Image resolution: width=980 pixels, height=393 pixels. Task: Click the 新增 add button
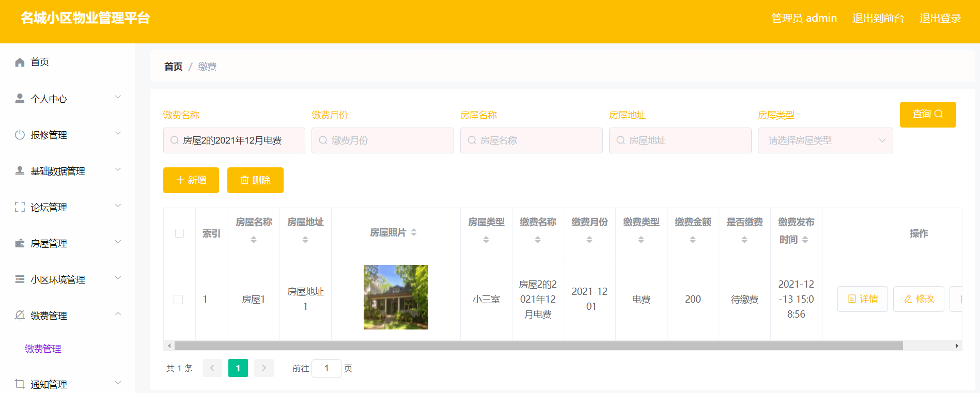(191, 180)
